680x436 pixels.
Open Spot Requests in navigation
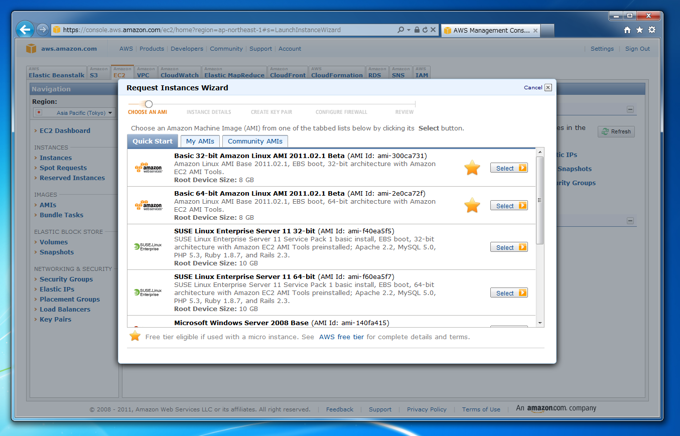point(63,167)
